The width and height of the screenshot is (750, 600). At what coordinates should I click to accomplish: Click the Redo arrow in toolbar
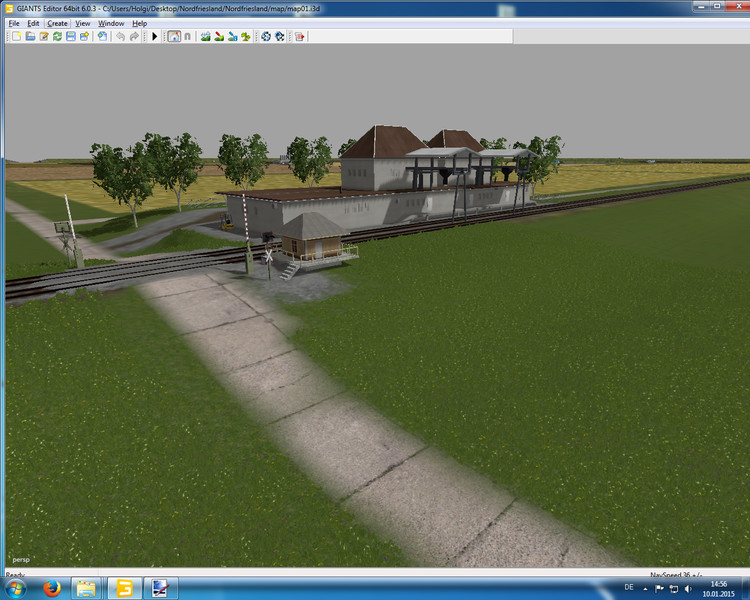[134, 36]
